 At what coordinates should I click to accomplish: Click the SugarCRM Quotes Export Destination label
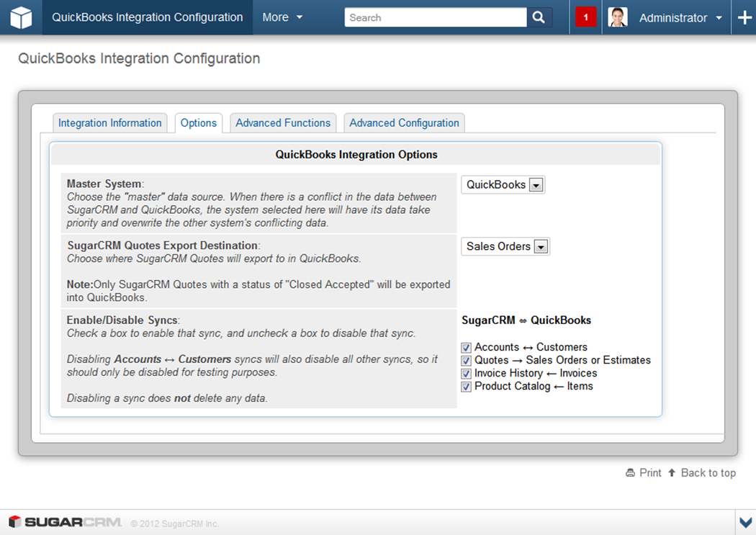point(163,246)
